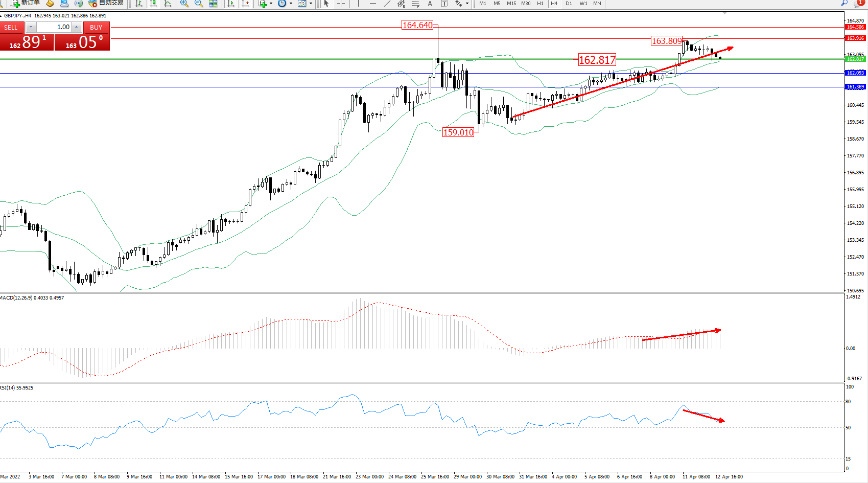Viewport: 868px width, 483px height.
Task: Click the Zoom In magnifier icon
Action: (184, 4)
